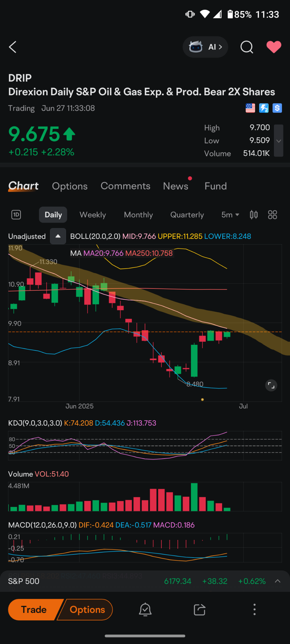
Task: Switch to the Options tab
Action: tap(70, 186)
